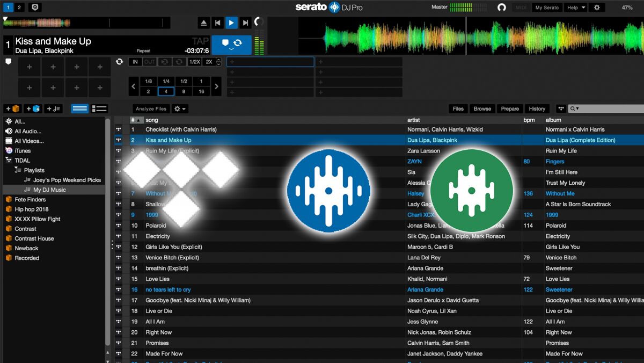Click the TIDAL icon on the Promises row
The height and width of the screenshot is (363, 644).
(x=119, y=343)
